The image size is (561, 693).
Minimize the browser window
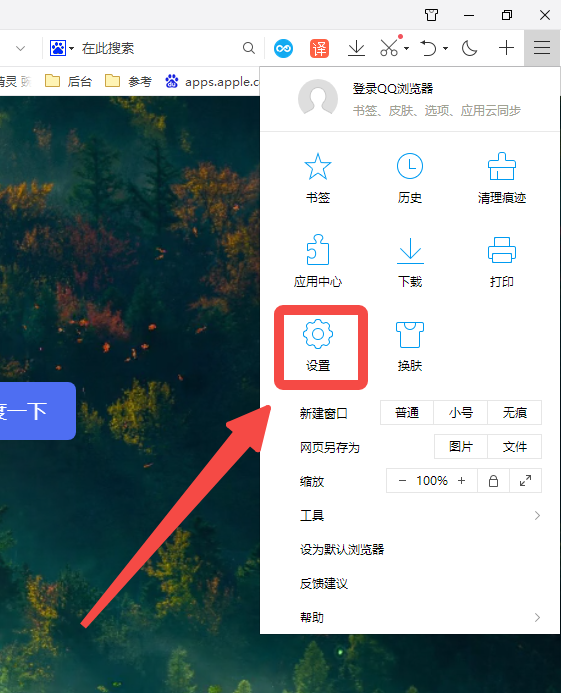pos(469,15)
